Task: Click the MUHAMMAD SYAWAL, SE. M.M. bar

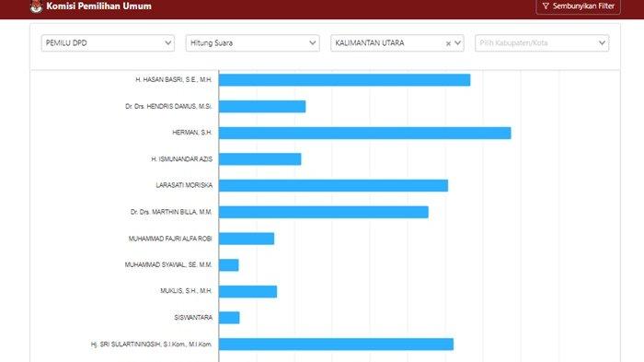Action: pyautogui.click(x=229, y=265)
